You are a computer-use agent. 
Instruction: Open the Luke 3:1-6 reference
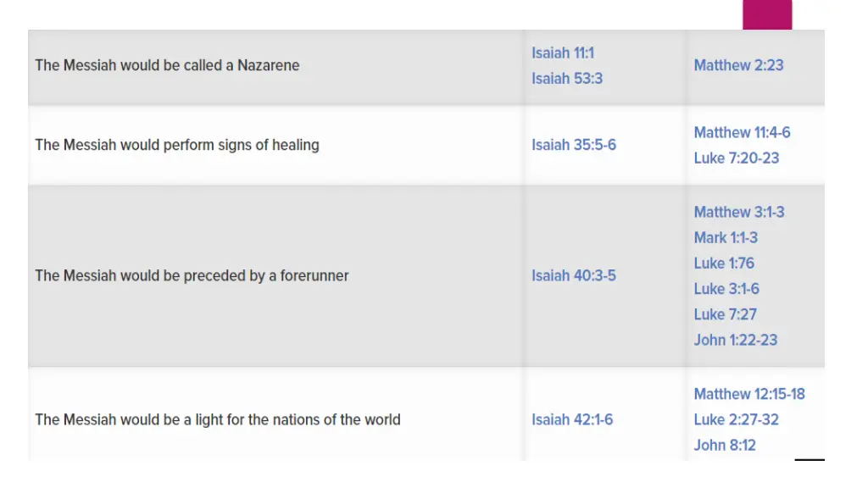(726, 289)
